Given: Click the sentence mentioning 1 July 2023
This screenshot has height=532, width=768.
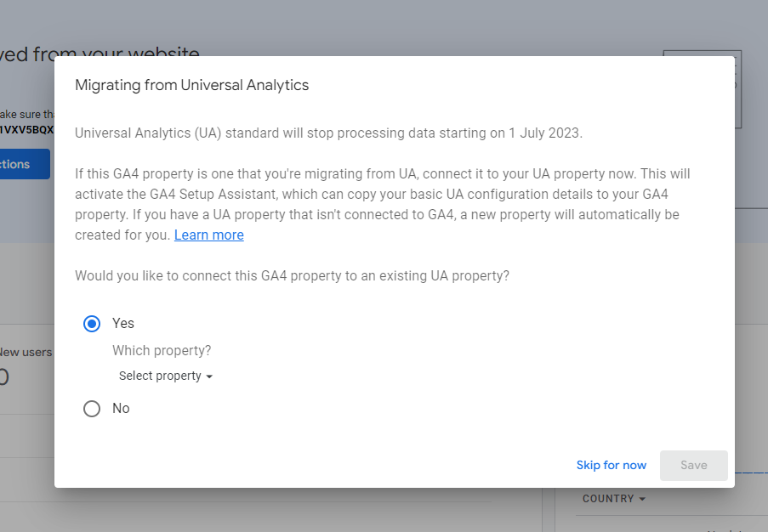Looking at the screenshot, I should [328, 133].
